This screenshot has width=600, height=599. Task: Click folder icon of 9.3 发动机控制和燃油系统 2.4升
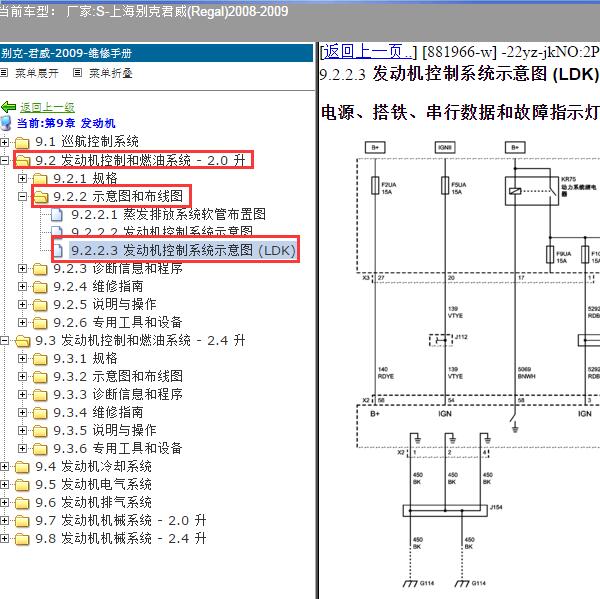[23, 341]
